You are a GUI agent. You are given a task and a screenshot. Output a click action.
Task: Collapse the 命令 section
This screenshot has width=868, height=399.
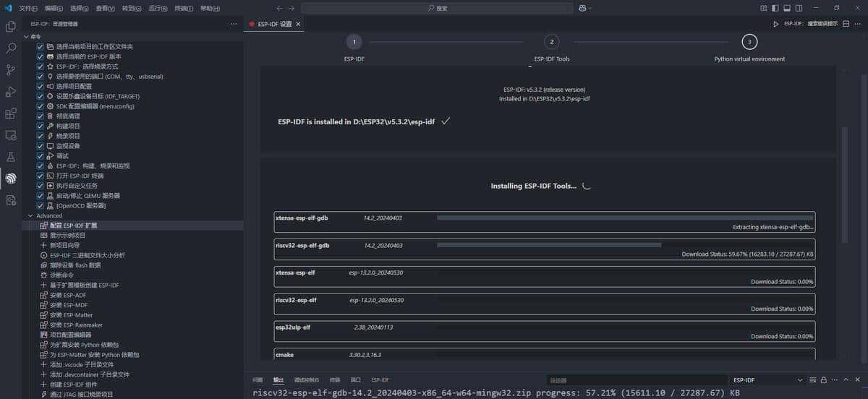coord(27,36)
